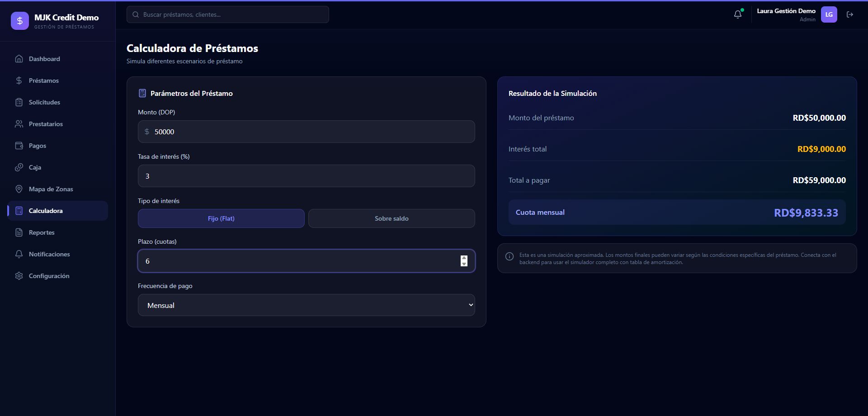868x416 pixels.
Task: Click the Monto del préstamo RD$50,000.00 value
Action: pos(819,118)
